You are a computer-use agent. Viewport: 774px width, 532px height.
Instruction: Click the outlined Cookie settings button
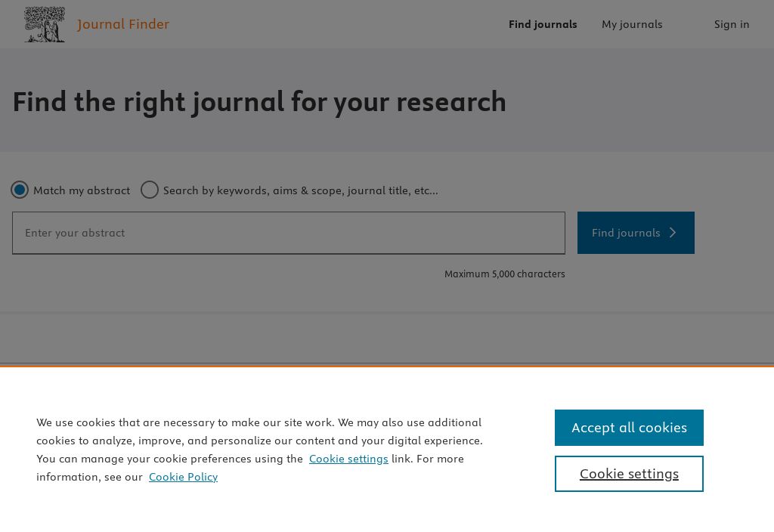click(x=629, y=473)
